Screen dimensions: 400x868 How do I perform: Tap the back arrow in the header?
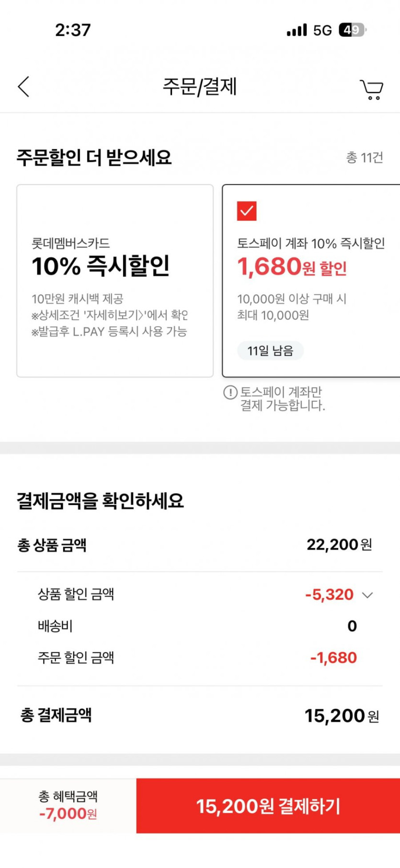pos(23,87)
